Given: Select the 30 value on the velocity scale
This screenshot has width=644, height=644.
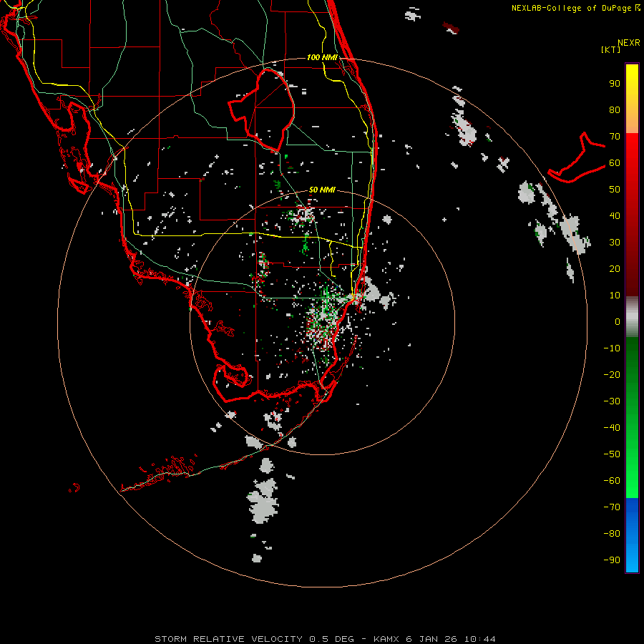Looking at the screenshot, I should click(x=615, y=243).
